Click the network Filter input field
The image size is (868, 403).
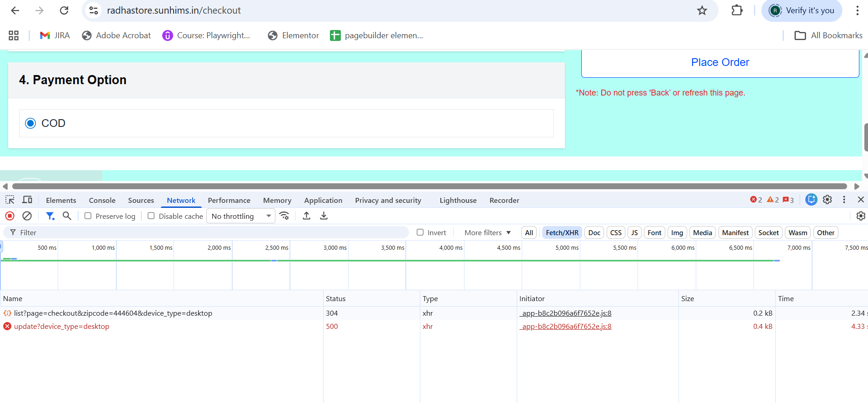(x=206, y=232)
